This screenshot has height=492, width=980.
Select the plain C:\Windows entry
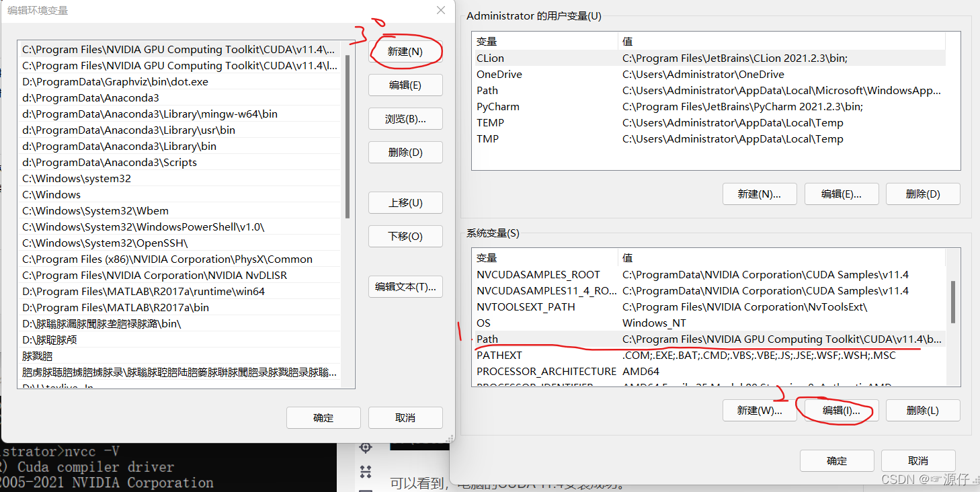coord(180,195)
